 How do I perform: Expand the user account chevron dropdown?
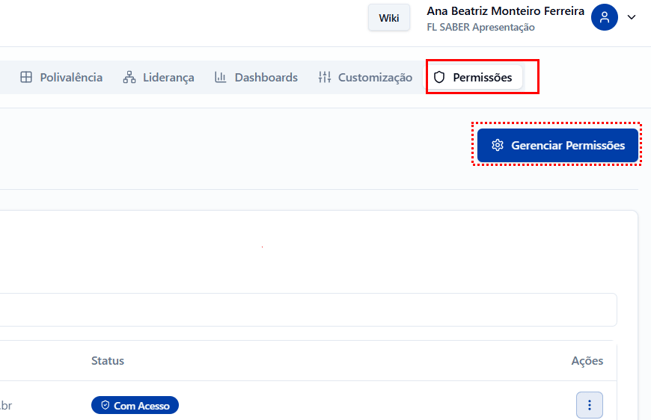(x=632, y=17)
